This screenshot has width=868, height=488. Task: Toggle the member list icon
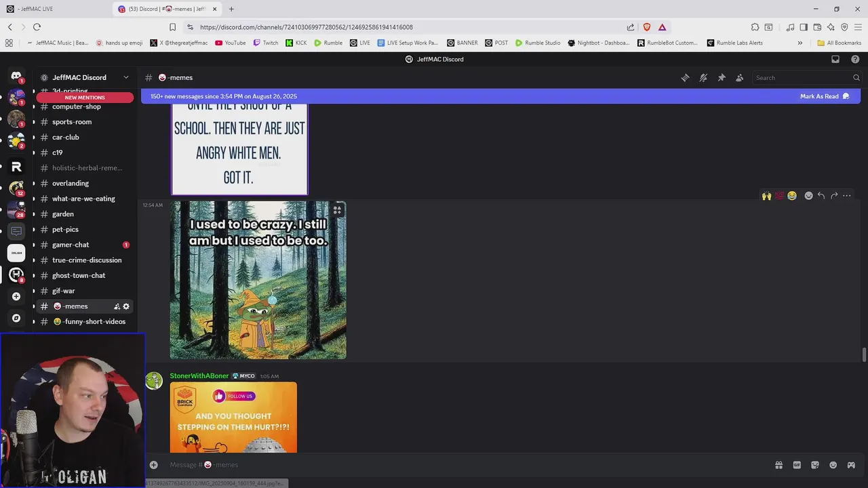[x=740, y=78]
